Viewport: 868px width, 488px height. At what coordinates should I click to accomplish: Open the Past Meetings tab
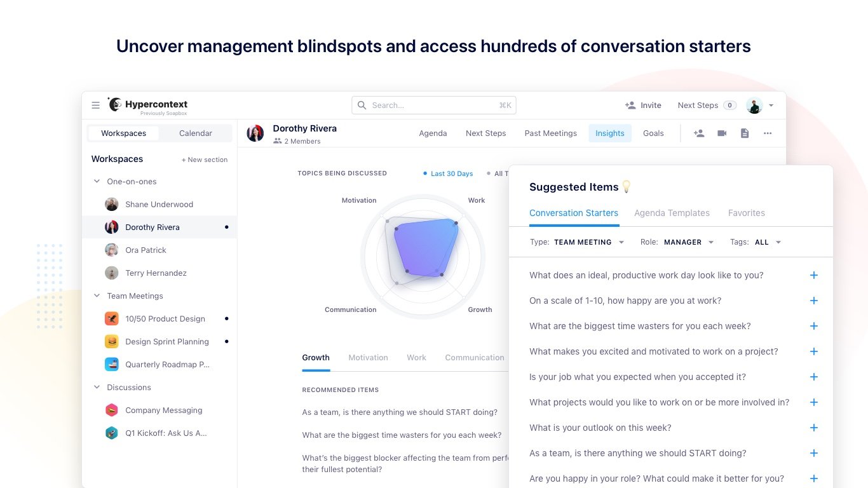click(x=551, y=133)
